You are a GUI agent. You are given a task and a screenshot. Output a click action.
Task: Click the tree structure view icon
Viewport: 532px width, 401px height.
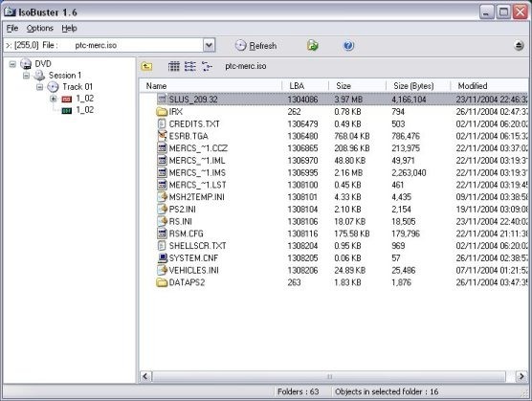coord(207,66)
